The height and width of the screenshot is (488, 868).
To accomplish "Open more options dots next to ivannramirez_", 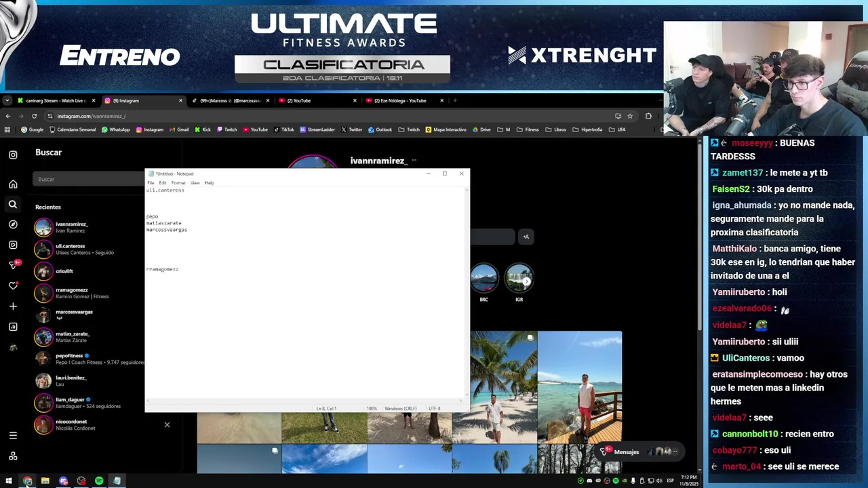I will coord(414,161).
